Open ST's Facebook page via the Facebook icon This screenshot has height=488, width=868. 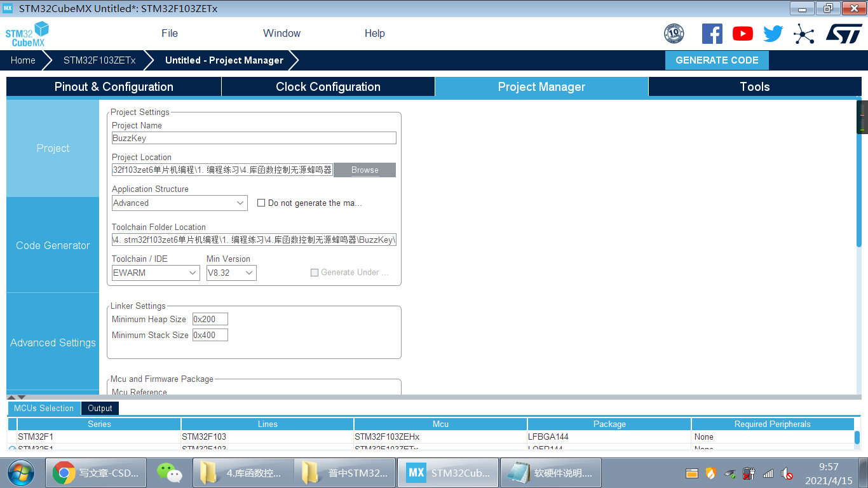712,34
